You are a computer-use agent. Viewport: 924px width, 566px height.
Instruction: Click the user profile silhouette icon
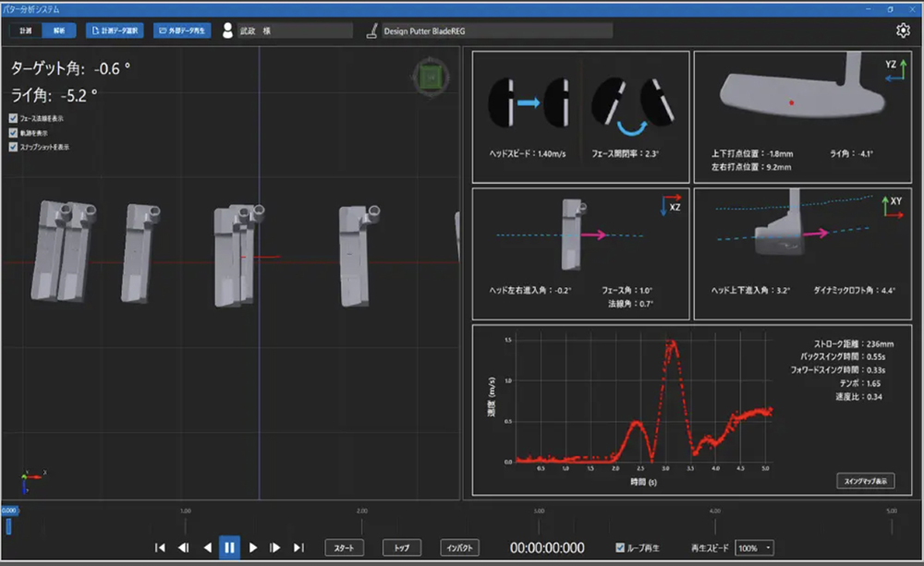[x=227, y=30]
